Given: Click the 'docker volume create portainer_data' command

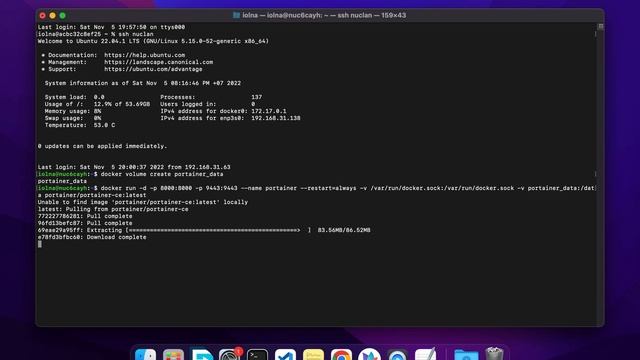Looking at the screenshot, I should tap(162, 174).
